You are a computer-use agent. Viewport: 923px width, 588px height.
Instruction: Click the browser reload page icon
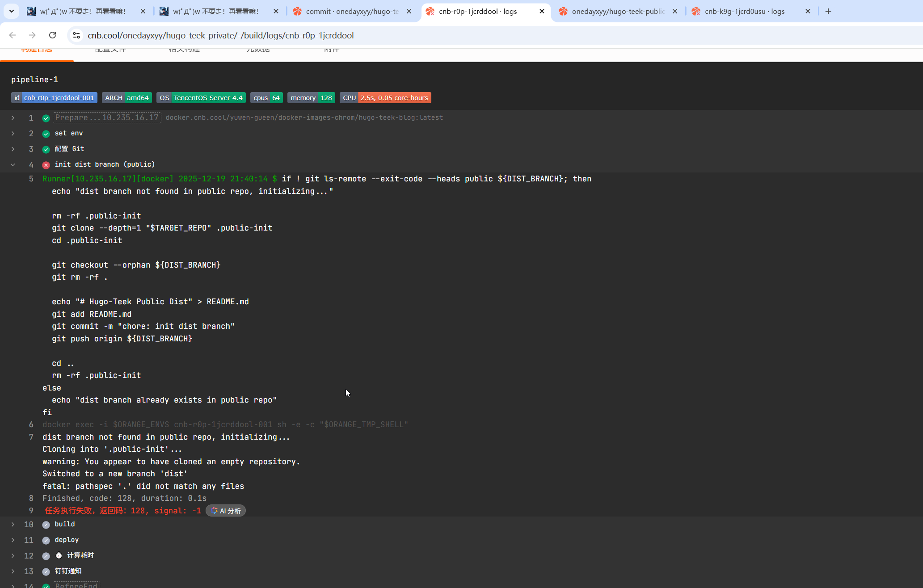[x=52, y=35]
